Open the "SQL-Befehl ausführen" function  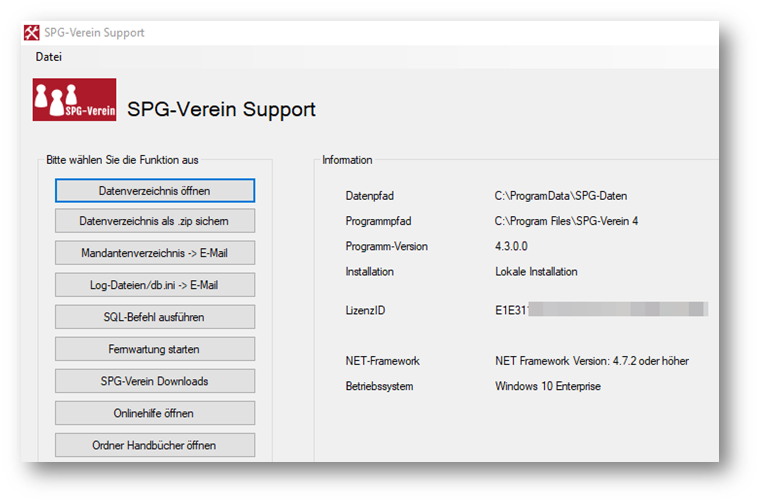coord(155,317)
